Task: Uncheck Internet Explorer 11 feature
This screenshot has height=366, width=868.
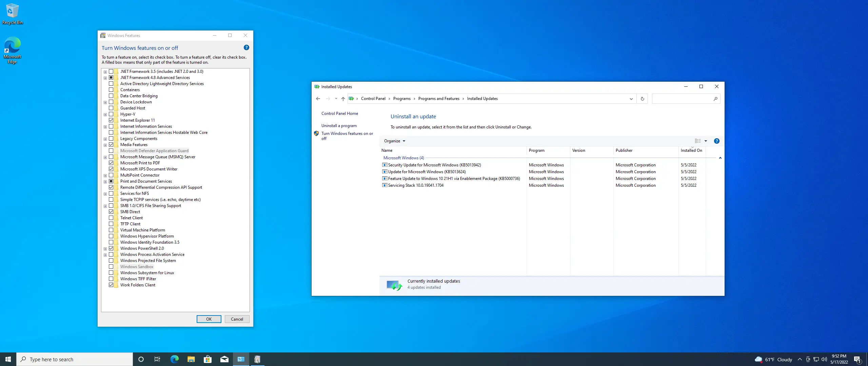Action: tap(111, 120)
